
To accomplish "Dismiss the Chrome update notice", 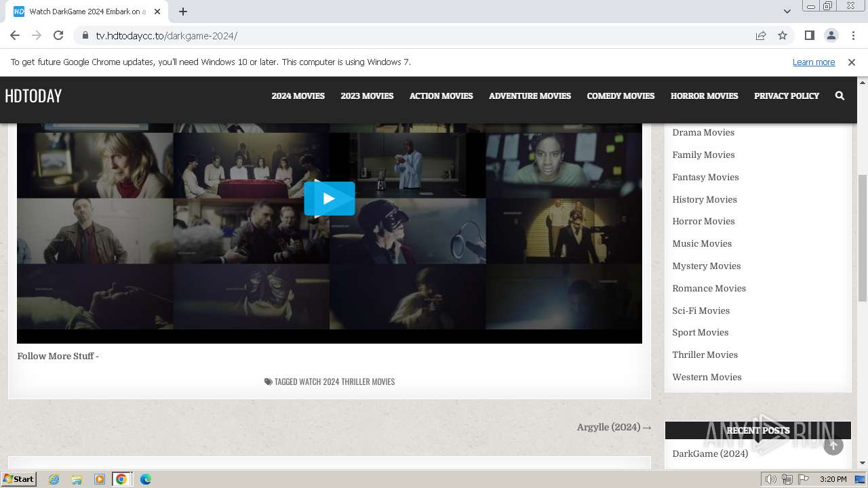I will [x=851, y=62].
